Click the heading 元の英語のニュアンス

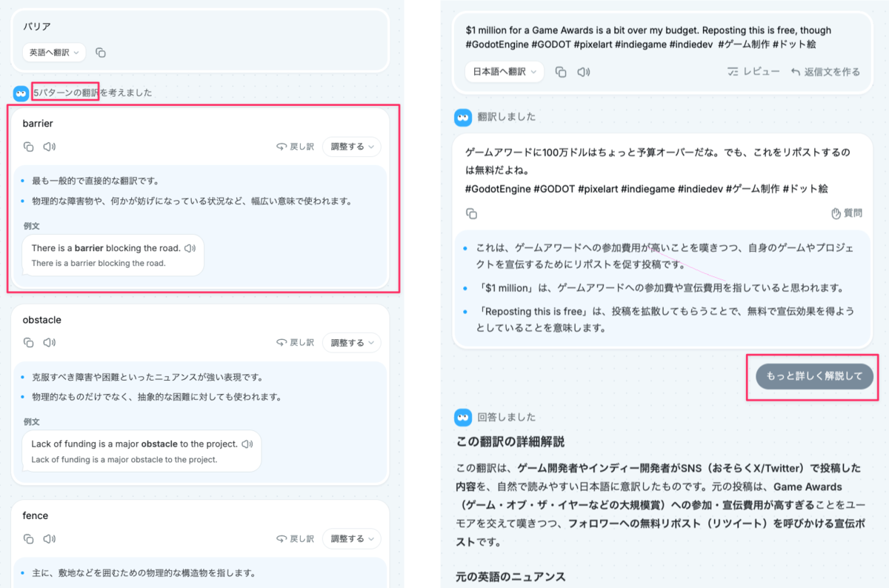(511, 577)
